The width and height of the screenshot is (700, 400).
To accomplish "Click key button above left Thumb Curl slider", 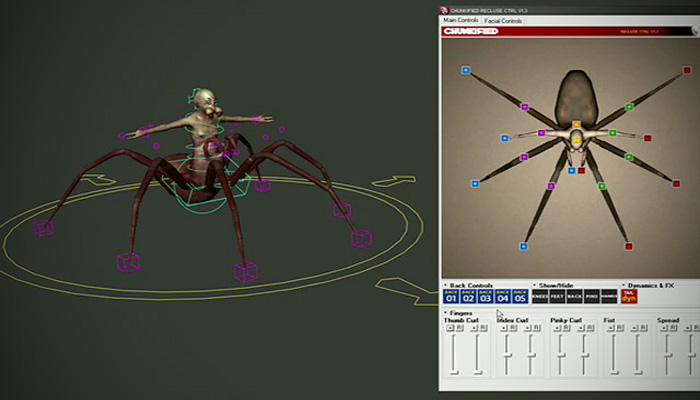I will 450,328.
